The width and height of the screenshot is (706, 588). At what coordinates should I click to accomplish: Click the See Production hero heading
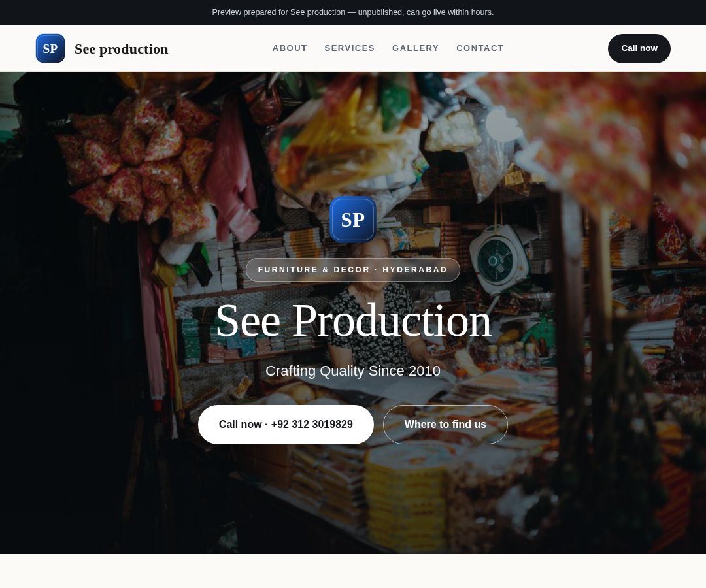pyautogui.click(x=354, y=321)
